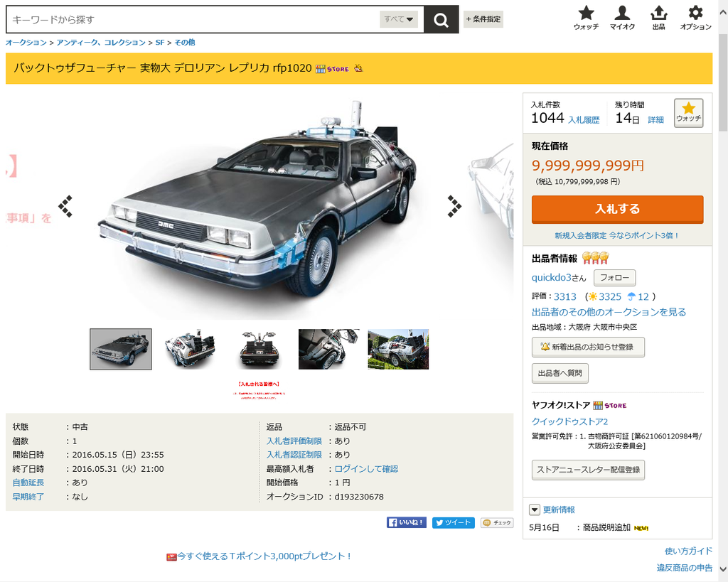Image resolution: width=728 pixels, height=582 pixels.
Task: Click the magnifier search button
Action: [x=441, y=19]
